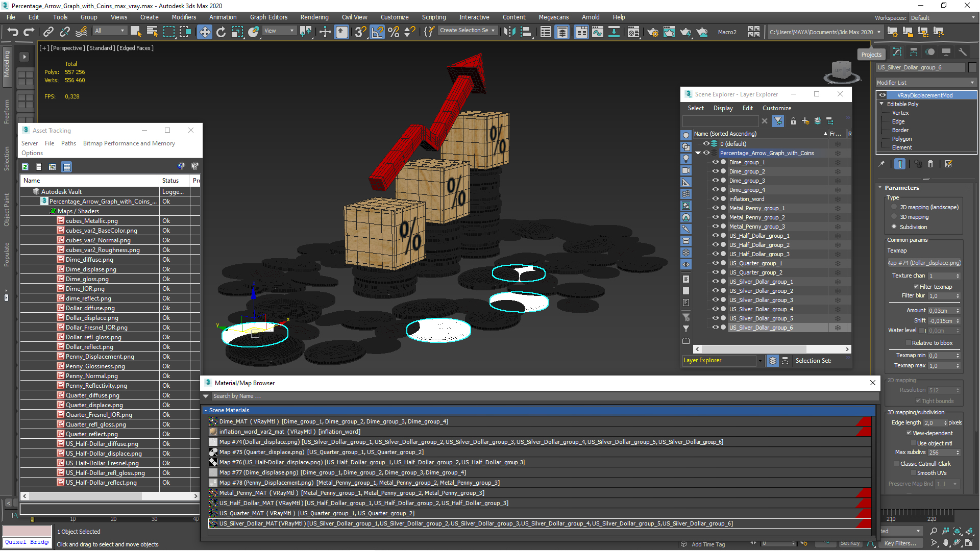The image size is (980, 551).
Task: Toggle VRayDisplacementMod eye in modifier stack
Action: pyautogui.click(x=882, y=95)
